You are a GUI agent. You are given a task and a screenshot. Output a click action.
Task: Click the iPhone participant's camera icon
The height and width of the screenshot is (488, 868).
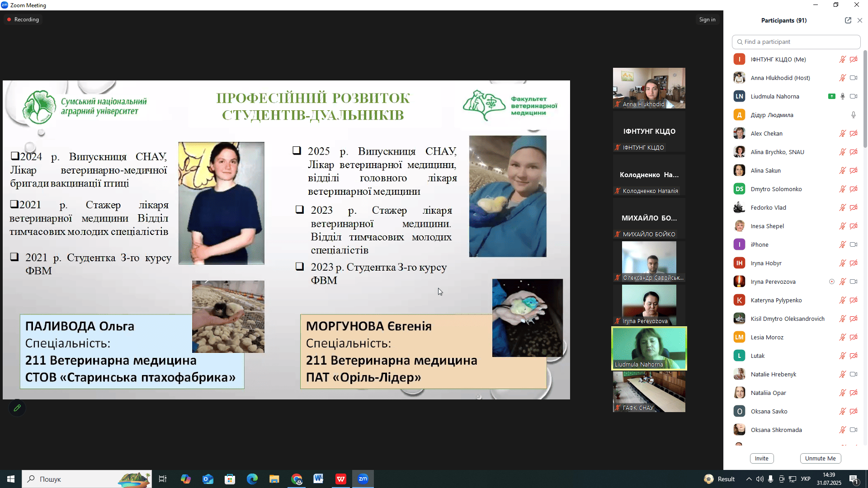(x=854, y=244)
